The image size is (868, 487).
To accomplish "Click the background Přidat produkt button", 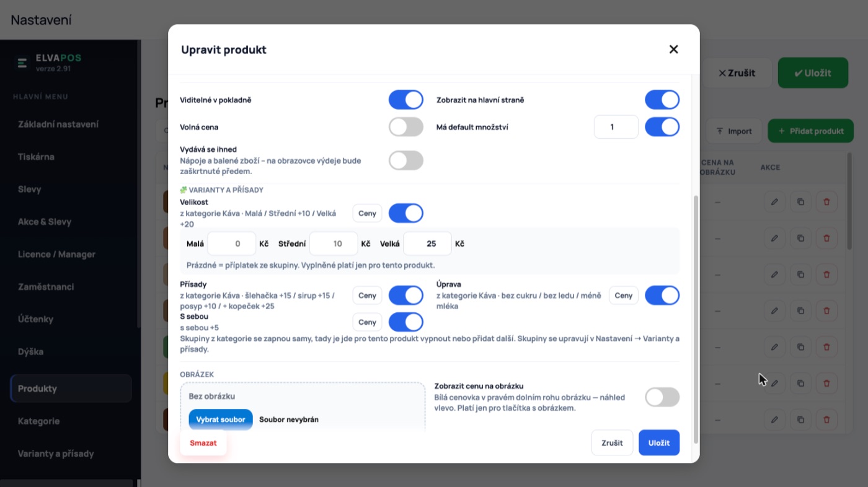I will pos(811,131).
